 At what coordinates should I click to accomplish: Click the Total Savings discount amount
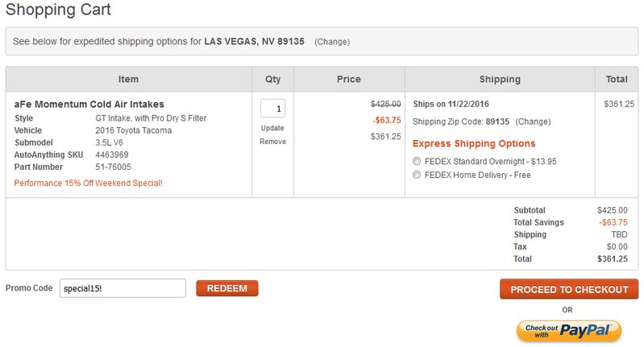pyautogui.click(x=613, y=222)
